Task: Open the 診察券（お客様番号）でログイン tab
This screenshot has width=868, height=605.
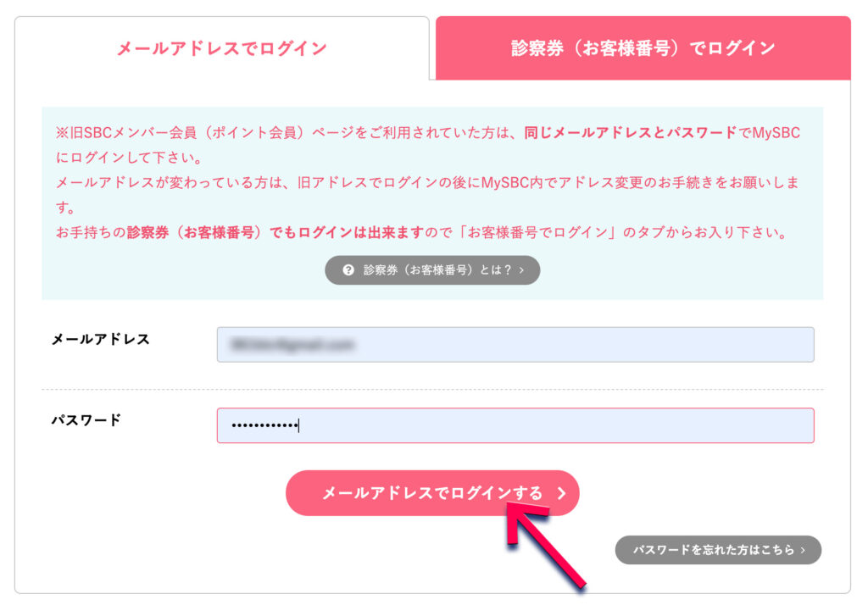Action: pyautogui.click(x=643, y=48)
